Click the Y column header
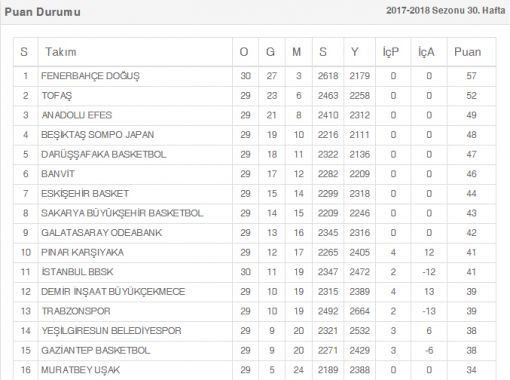 [355, 52]
